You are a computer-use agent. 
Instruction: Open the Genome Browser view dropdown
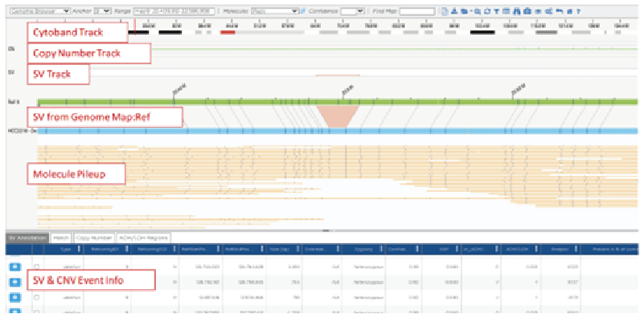tap(39, 11)
